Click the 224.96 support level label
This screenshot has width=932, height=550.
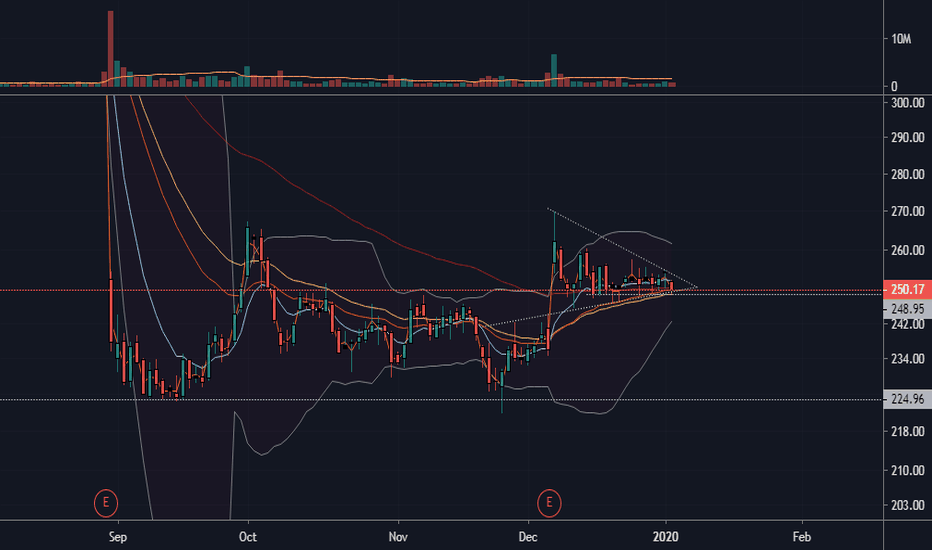coord(908,399)
